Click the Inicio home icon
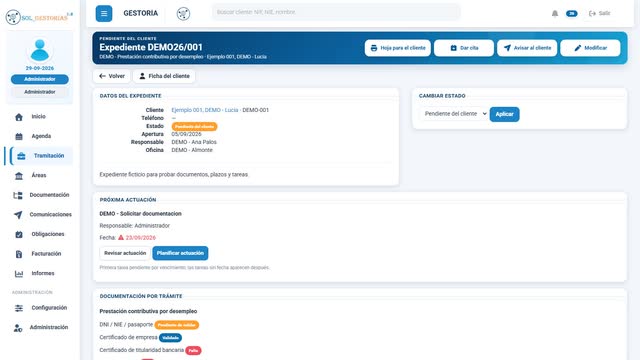This screenshot has width=640, height=360. click(19, 117)
